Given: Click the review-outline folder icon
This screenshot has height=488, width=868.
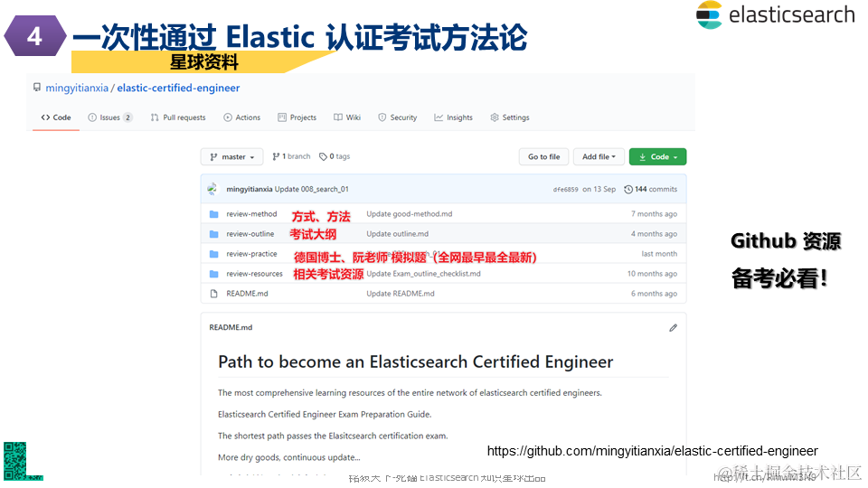Looking at the screenshot, I should point(213,234).
